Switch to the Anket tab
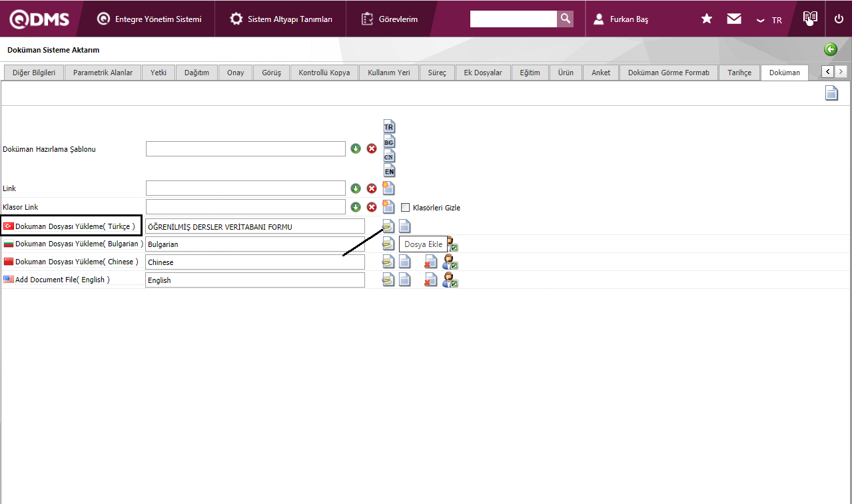The height and width of the screenshot is (504, 852). click(x=601, y=73)
